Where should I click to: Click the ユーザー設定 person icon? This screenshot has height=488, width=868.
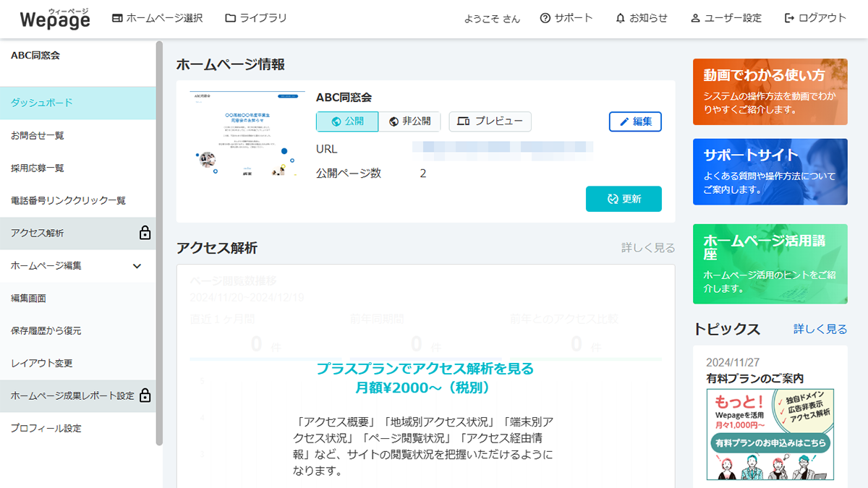pos(695,18)
